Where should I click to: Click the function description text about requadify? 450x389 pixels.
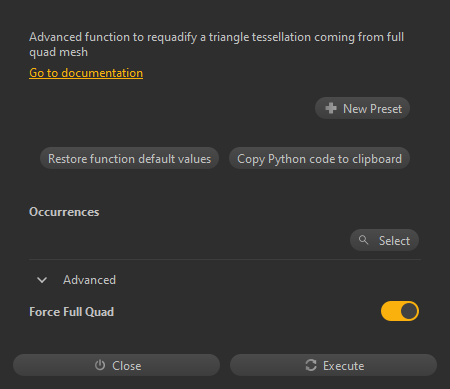click(217, 44)
